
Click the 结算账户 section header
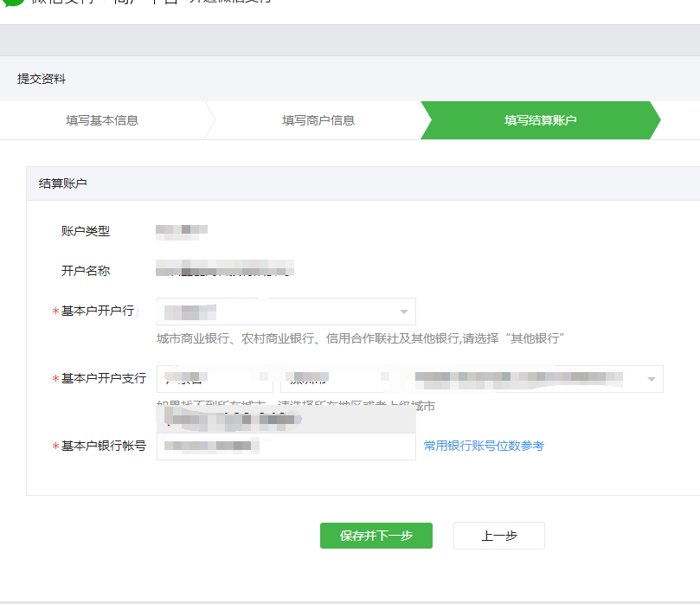[63, 183]
